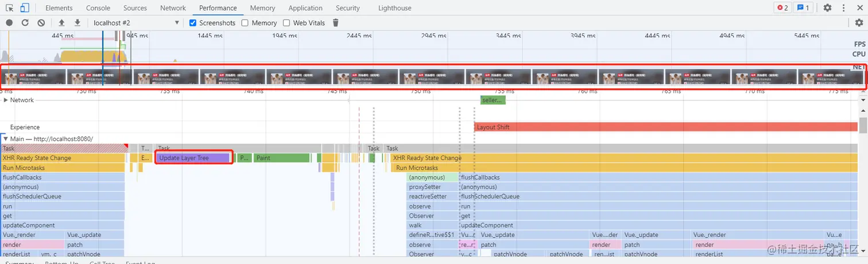Open the localhost #2 recording dropdown
The image size is (868, 264).
(x=137, y=23)
